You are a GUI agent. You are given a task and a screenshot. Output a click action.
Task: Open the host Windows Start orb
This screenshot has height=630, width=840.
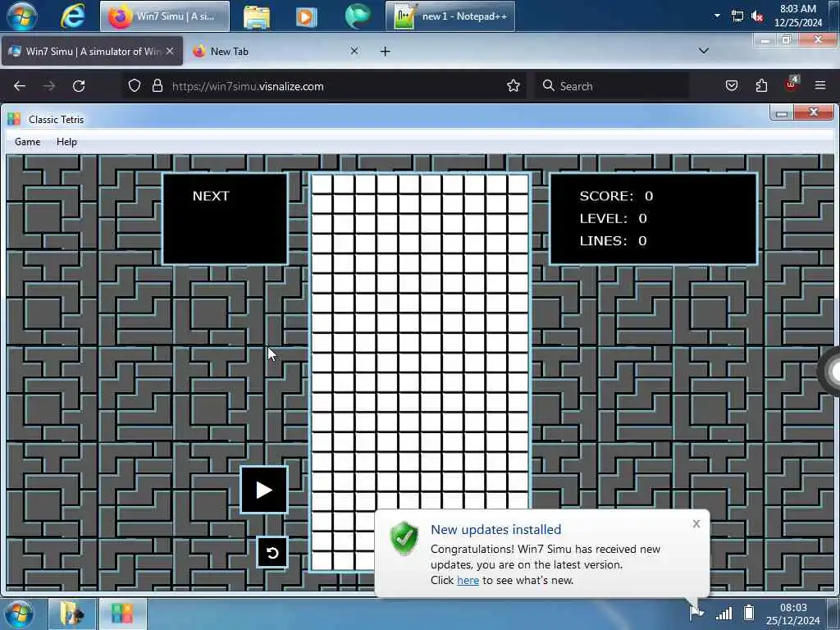[22, 16]
